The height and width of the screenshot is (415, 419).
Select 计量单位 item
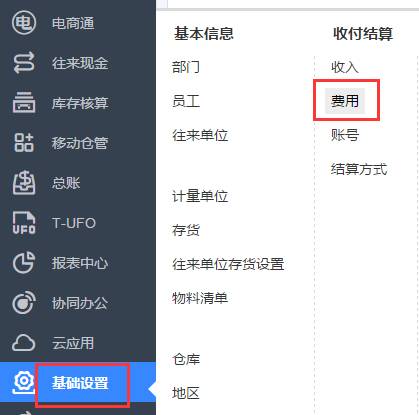pyautogui.click(x=200, y=196)
